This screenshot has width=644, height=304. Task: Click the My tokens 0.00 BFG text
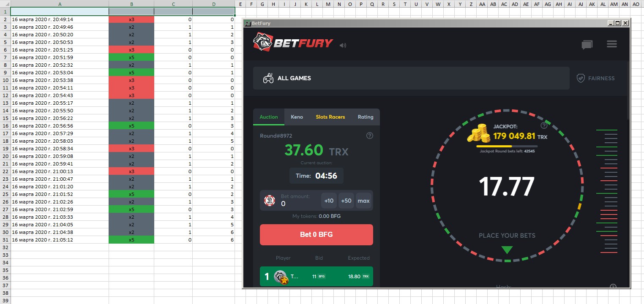(317, 216)
